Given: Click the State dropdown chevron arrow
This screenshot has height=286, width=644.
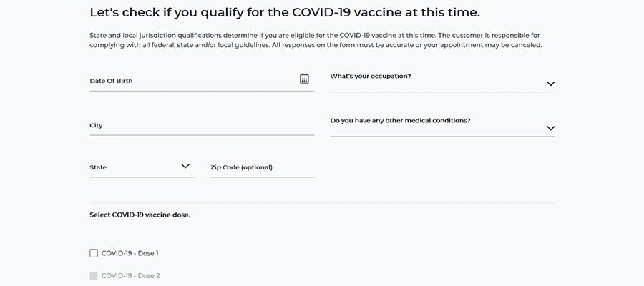Looking at the screenshot, I should [185, 166].
